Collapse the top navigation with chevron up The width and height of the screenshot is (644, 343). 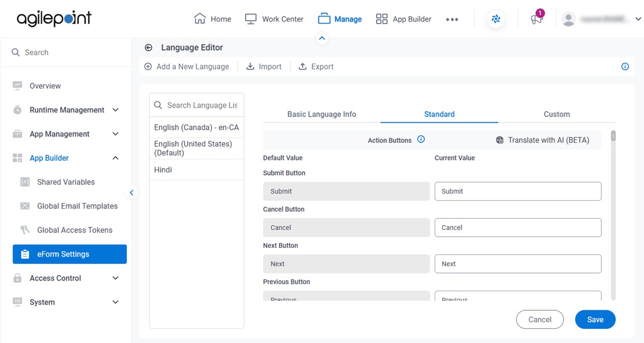(322, 38)
